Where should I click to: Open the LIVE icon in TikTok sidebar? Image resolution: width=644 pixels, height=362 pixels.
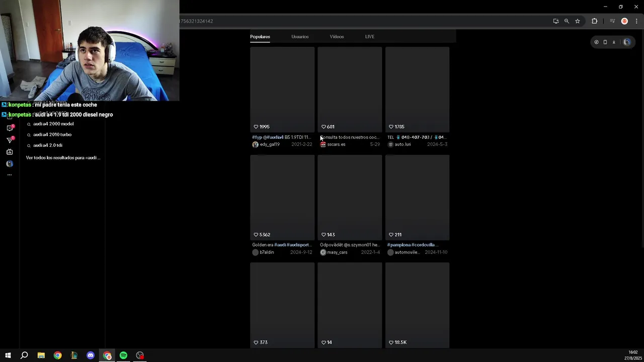(10, 152)
